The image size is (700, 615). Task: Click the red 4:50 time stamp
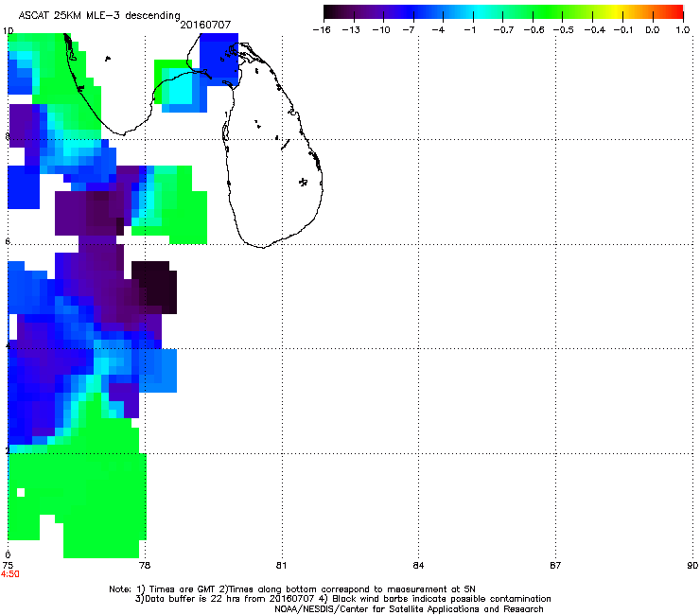coord(9,574)
